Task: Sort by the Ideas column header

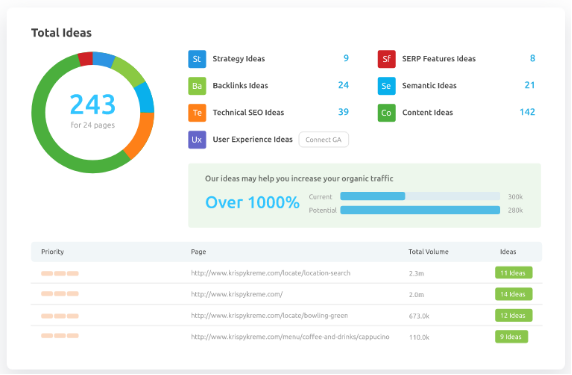Action: (508, 252)
